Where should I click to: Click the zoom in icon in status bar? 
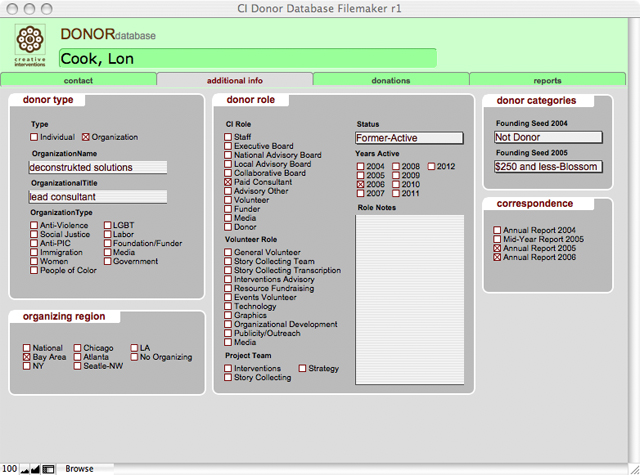(x=36, y=468)
